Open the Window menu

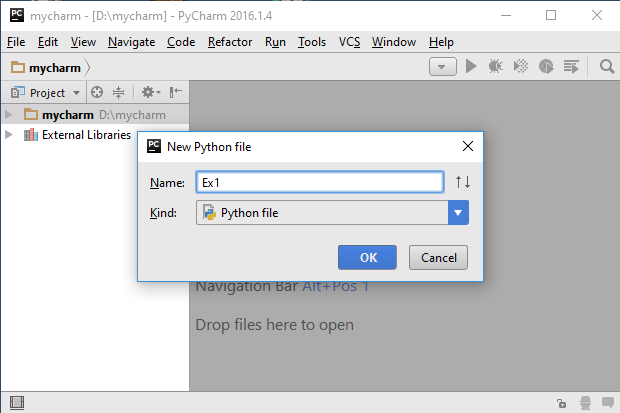(x=394, y=42)
